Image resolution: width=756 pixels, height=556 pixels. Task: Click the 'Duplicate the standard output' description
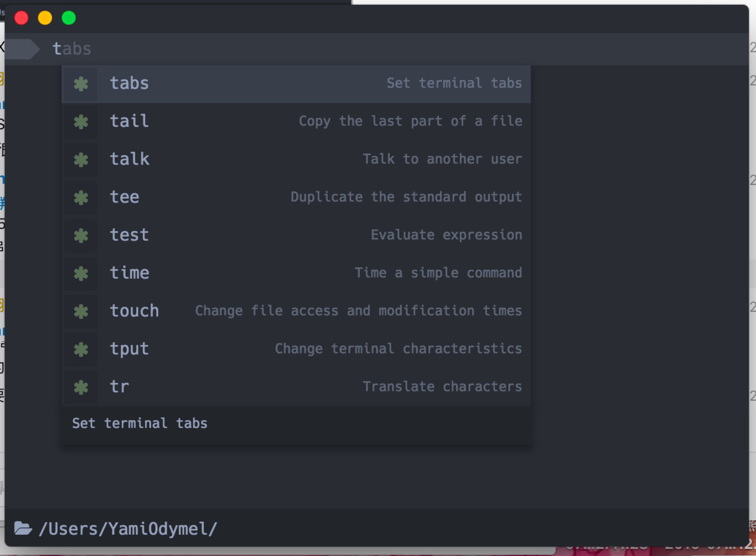[406, 197]
